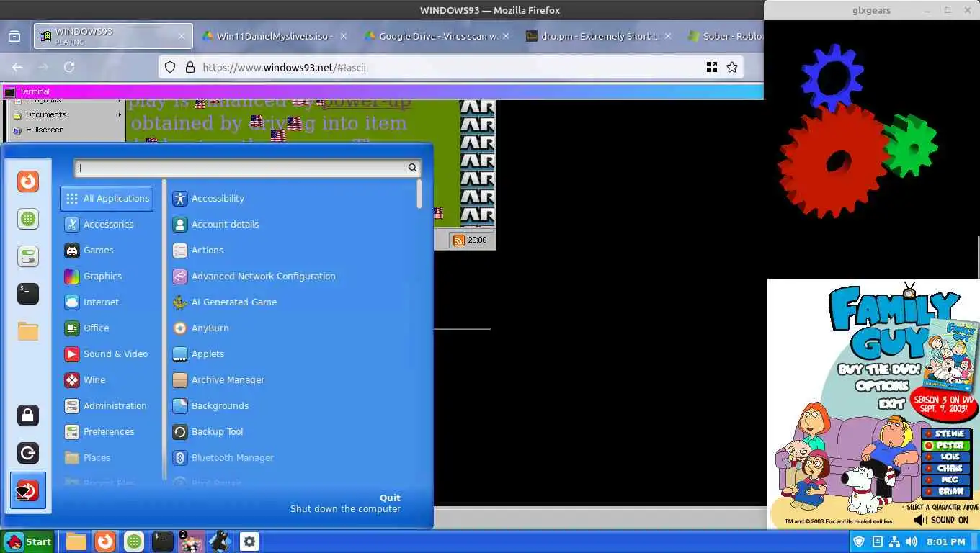Click the applications list scrollbar
This screenshot has width=980, height=553.
[419, 194]
